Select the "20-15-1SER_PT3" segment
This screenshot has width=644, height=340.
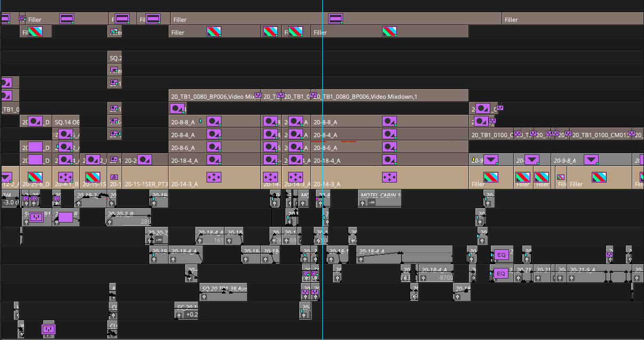pyautogui.click(x=145, y=178)
